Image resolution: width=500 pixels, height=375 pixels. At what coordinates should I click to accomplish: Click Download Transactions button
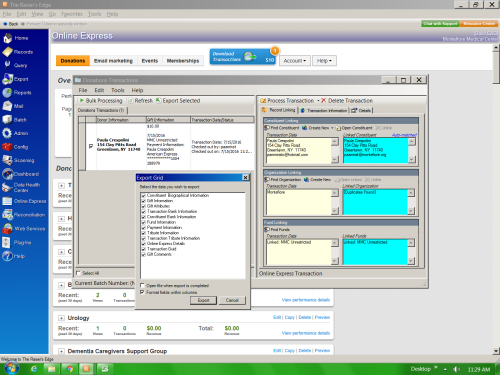[x=243, y=57]
